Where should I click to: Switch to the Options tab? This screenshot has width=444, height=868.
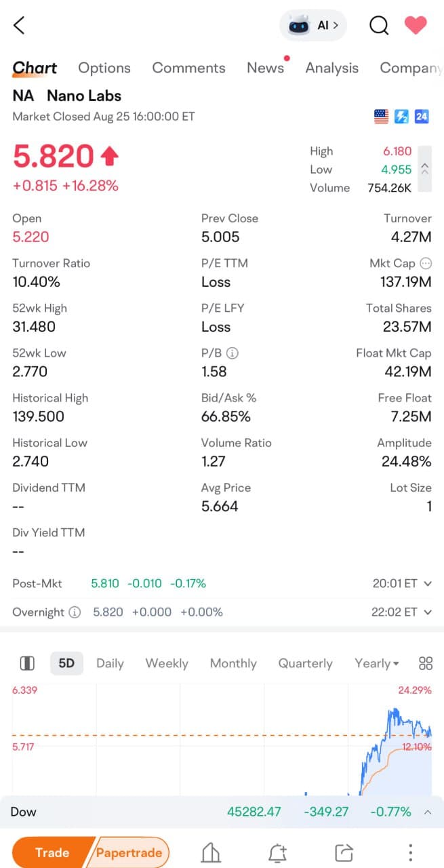tap(104, 68)
